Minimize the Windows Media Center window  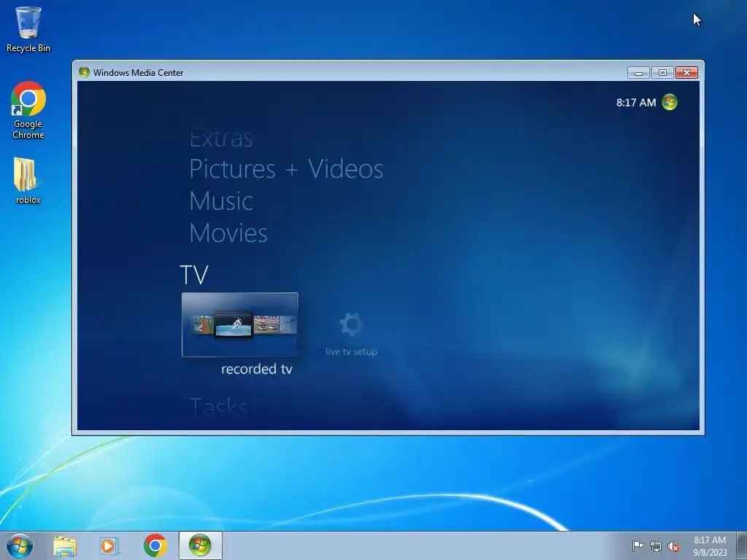(638, 72)
